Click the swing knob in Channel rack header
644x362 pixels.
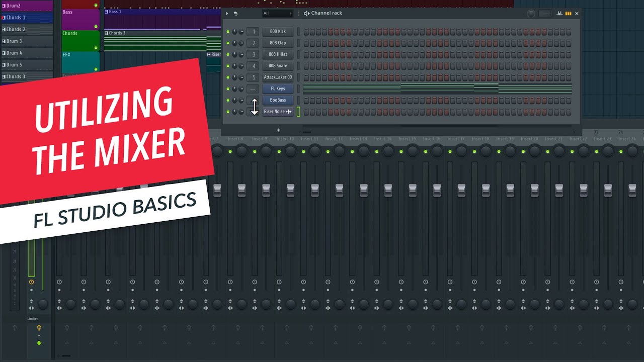coord(531,14)
